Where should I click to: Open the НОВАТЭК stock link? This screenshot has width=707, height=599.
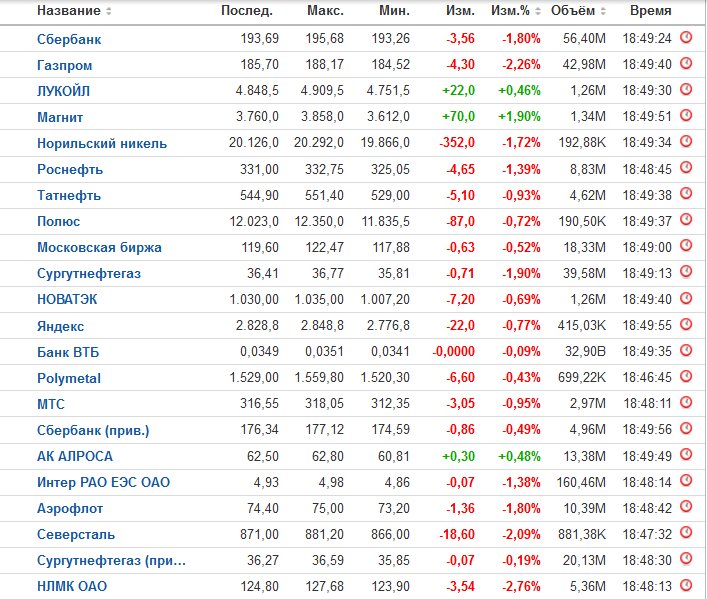pyautogui.click(x=67, y=300)
